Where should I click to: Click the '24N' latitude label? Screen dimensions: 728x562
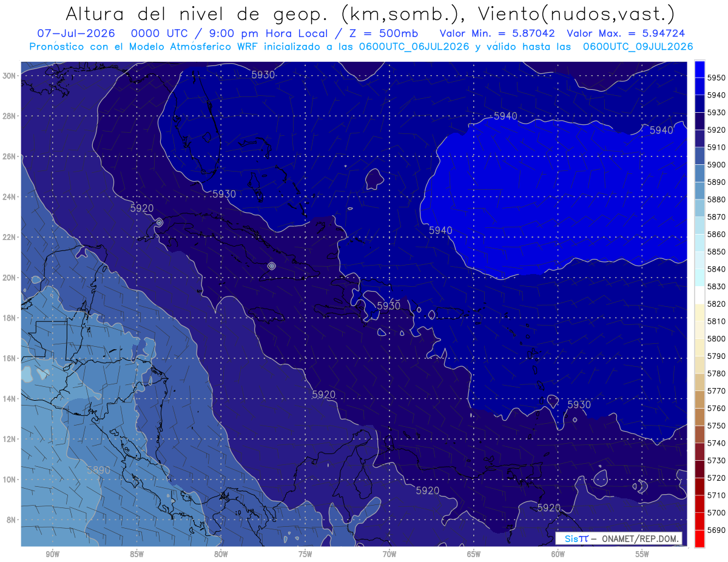point(10,197)
